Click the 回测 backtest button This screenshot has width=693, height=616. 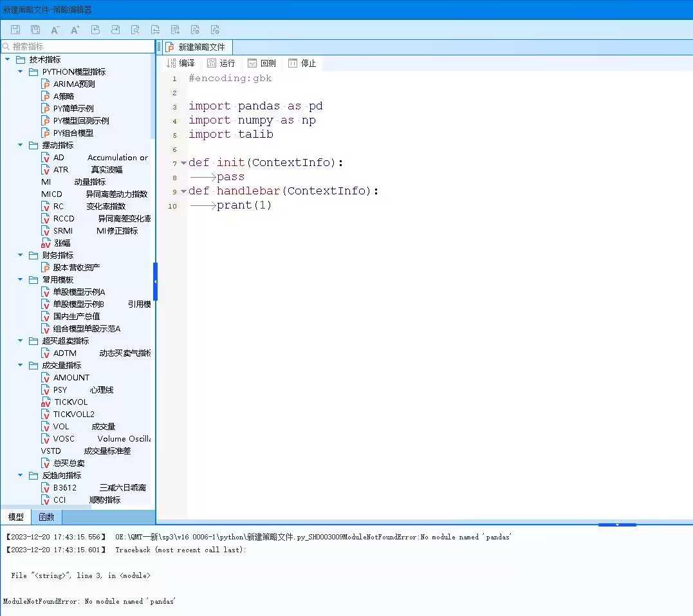pos(262,63)
